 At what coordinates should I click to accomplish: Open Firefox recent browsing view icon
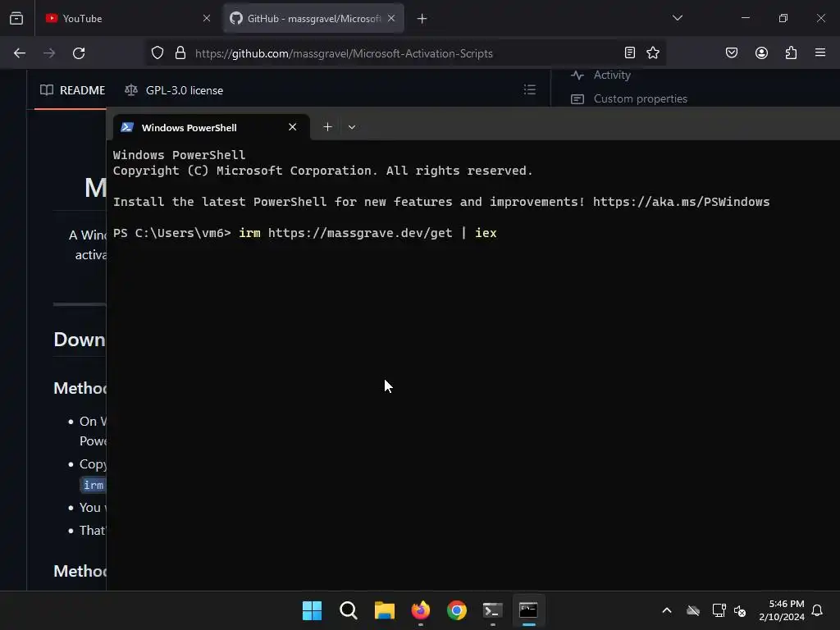tap(16, 18)
